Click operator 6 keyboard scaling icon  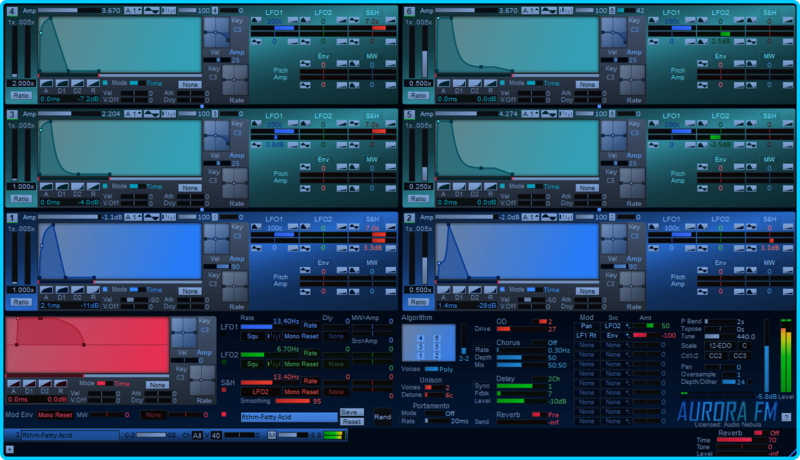click(x=565, y=11)
